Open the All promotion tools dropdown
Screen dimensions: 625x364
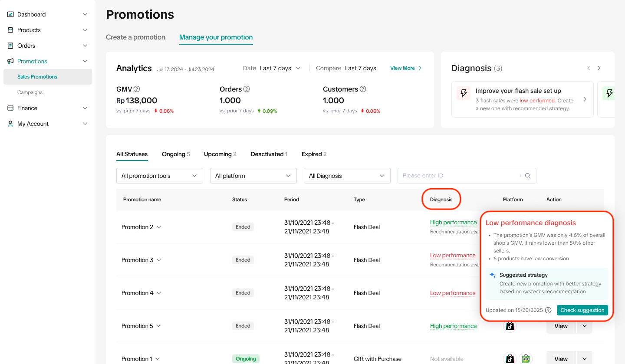pyautogui.click(x=159, y=176)
